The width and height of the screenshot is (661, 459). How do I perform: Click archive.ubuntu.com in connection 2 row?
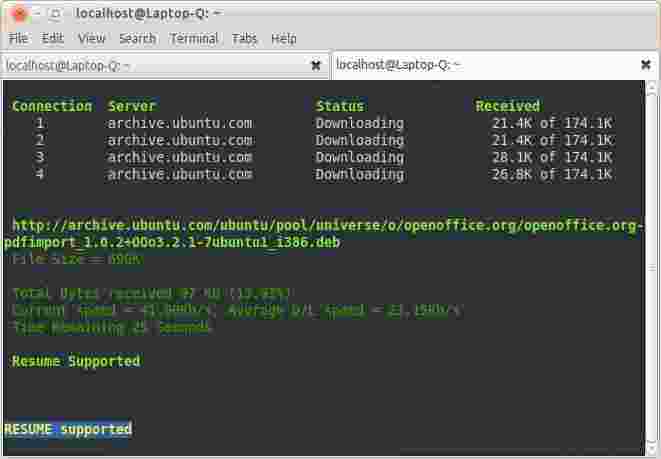[180, 140]
